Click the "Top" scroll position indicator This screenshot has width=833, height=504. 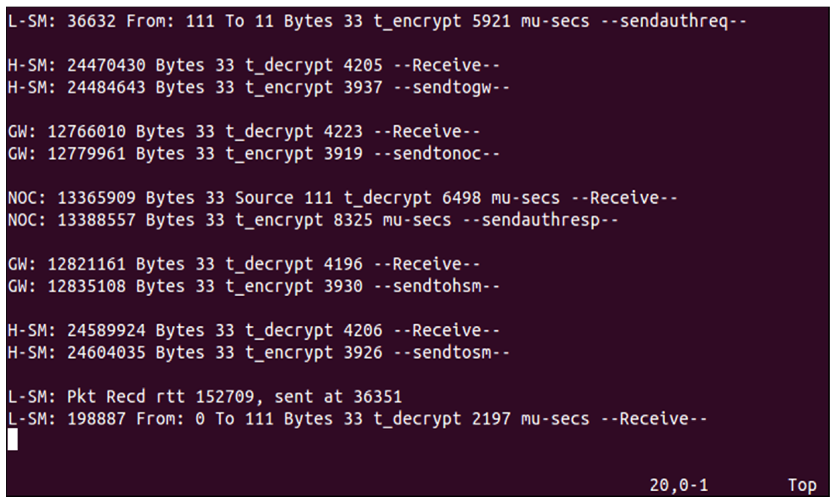(802, 486)
